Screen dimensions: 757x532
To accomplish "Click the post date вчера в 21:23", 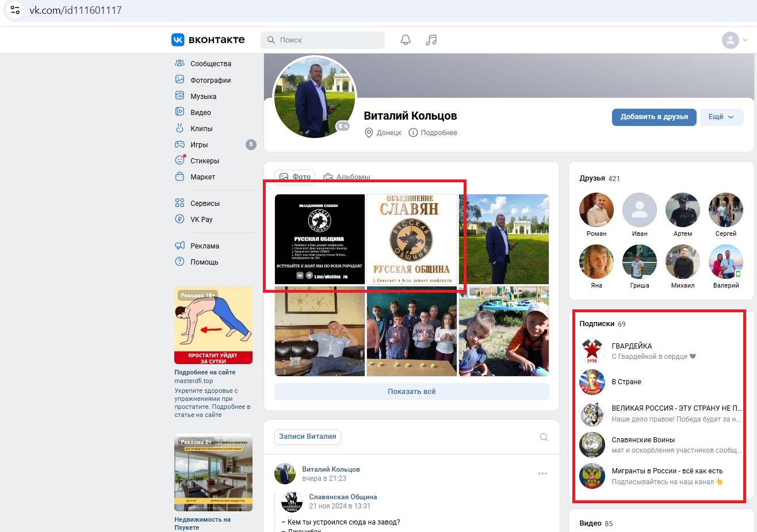I will pyautogui.click(x=324, y=479).
